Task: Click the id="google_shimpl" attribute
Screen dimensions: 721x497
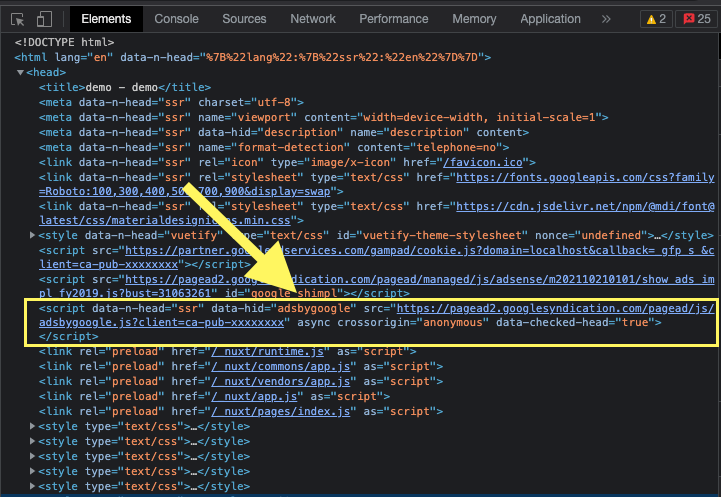Action: (284, 293)
